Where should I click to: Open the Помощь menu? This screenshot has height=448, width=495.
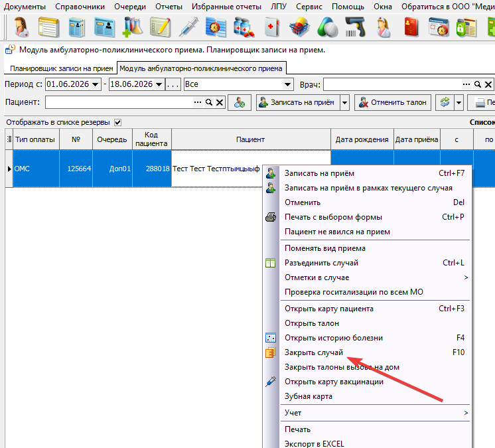click(348, 7)
